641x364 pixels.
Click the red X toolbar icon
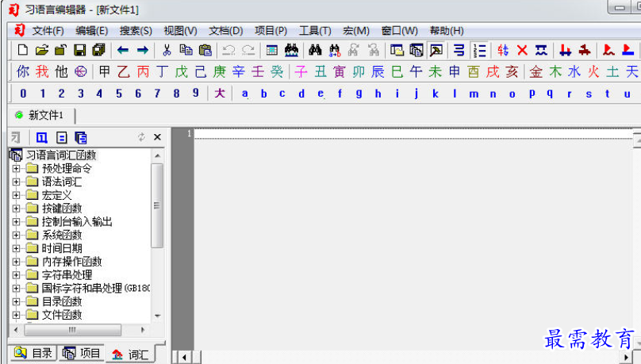522,50
